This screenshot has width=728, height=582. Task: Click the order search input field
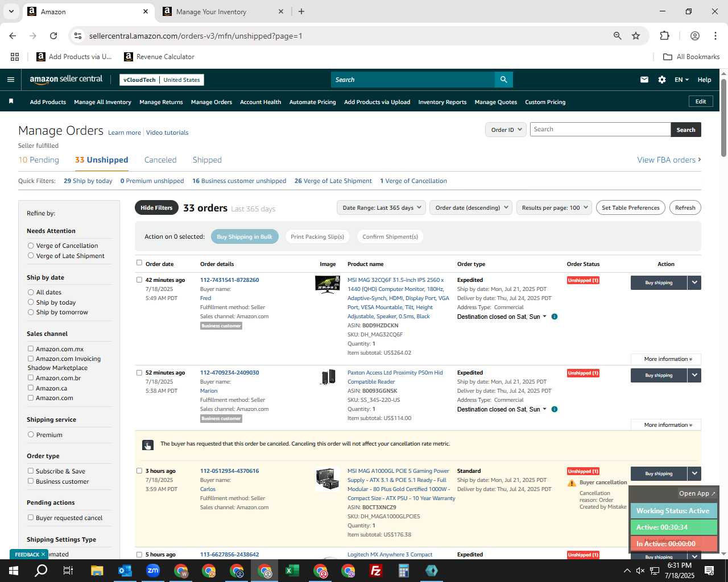tap(600, 130)
